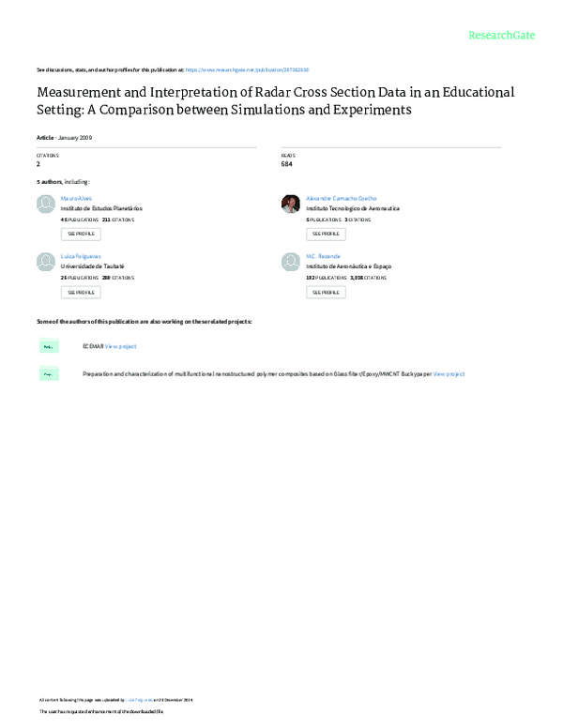Open View project link for Buckypaper composites
The width and height of the screenshot is (563, 728).
coord(449,373)
